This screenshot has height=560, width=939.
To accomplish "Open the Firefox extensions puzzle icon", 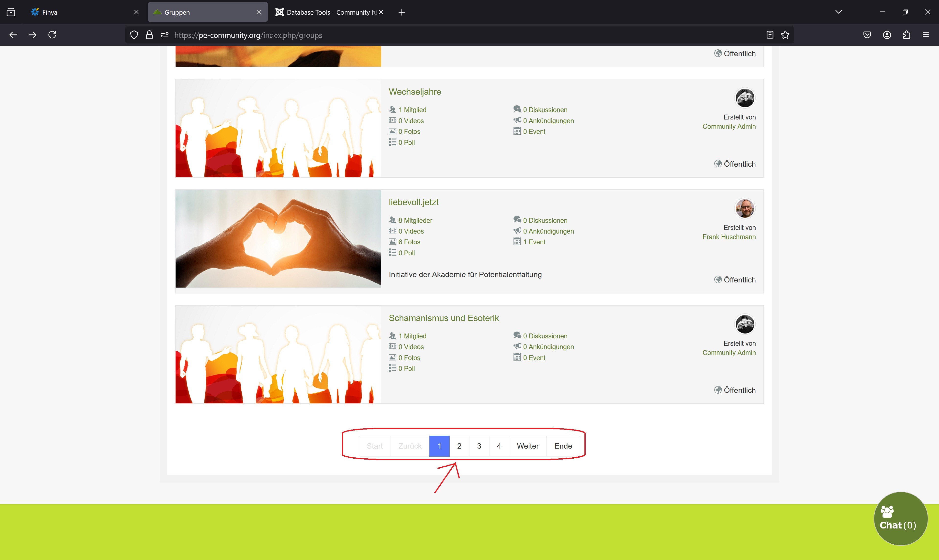I will point(906,35).
